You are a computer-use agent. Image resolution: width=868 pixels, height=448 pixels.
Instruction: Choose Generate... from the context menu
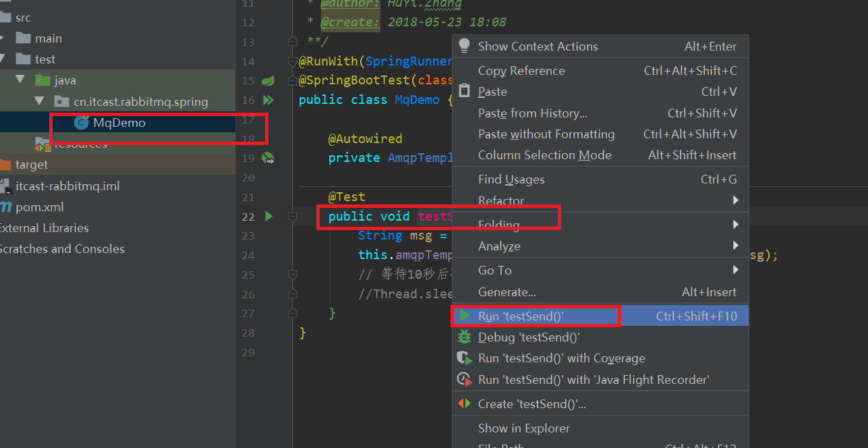[600, 291]
